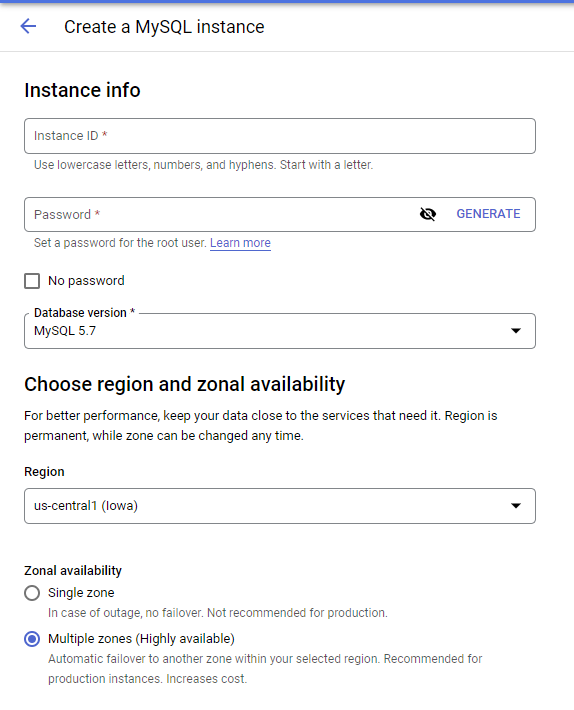Image resolution: width=574 pixels, height=710 pixels.
Task: Focus the Instance ID input field
Action: [x=280, y=136]
